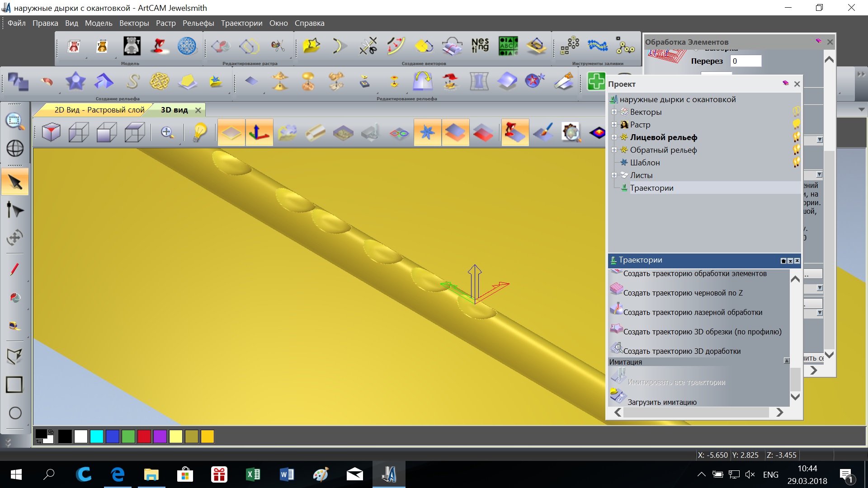The image size is (868, 488).
Task: Click the Перерез input field
Action: (x=745, y=61)
